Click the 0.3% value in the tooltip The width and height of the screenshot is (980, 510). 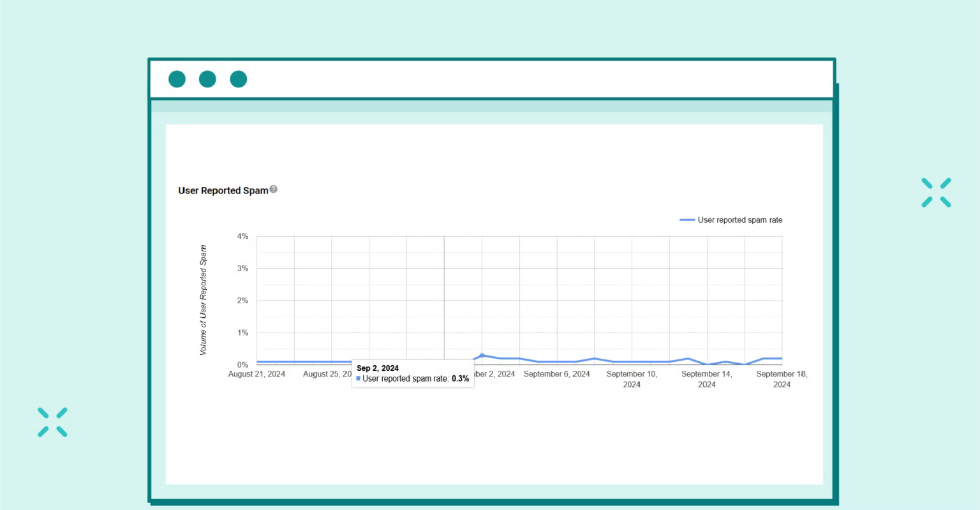pos(460,379)
